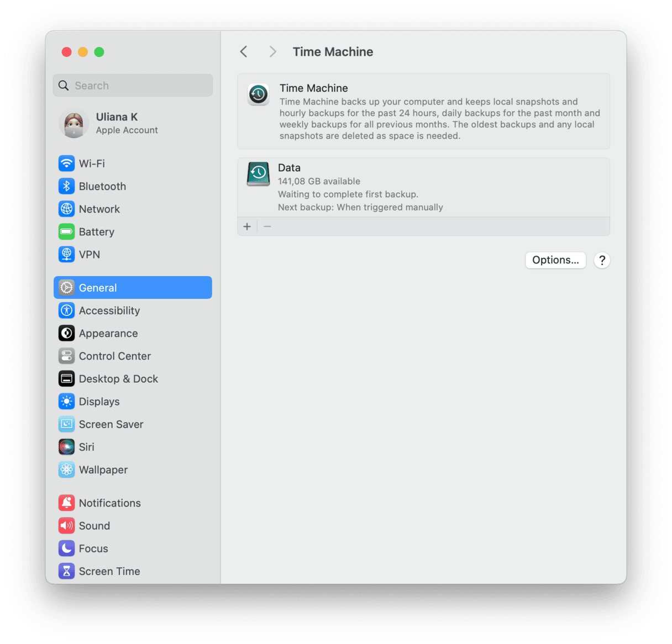The width and height of the screenshot is (672, 644).
Task: Click the 'Apple Account' subtitle text
Action: pyautogui.click(x=127, y=130)
